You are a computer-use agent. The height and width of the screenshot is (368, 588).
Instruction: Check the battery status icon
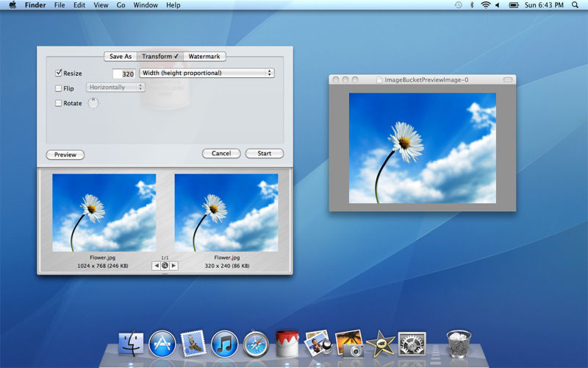click(x=513, y=5)
